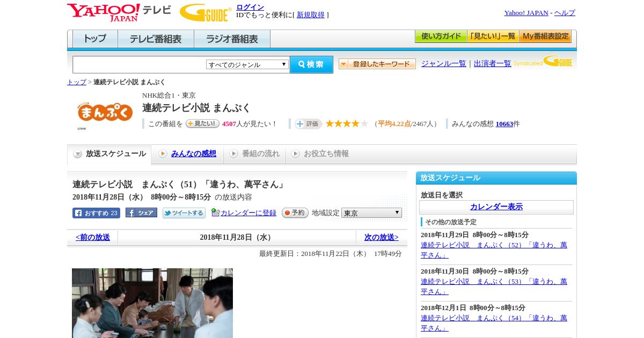This screenshot has width=644, height=338.
Task: Select the 放送スケジュール tab
Action: click(109, 154)
